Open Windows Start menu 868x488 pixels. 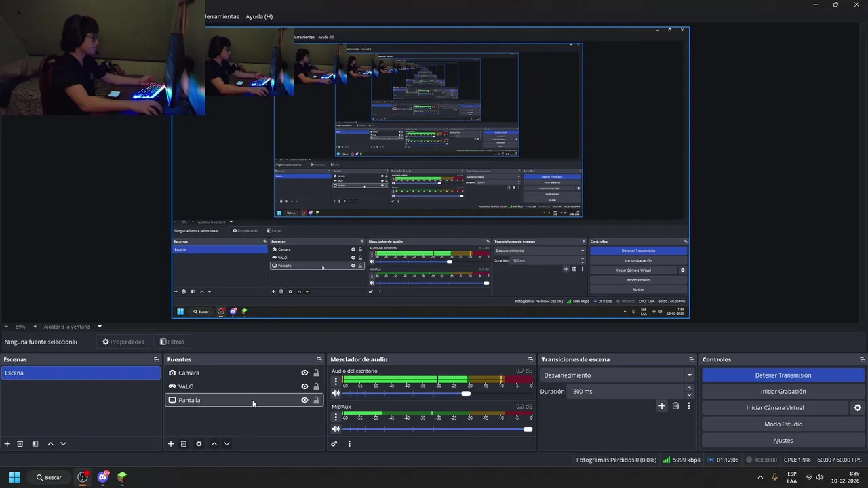[x=14, y=477]
